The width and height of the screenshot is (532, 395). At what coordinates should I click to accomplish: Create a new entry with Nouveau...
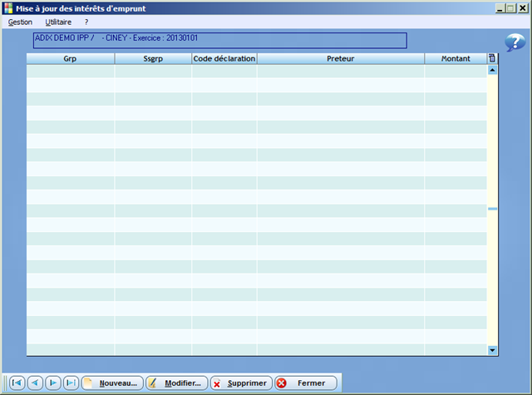point(112,383)
